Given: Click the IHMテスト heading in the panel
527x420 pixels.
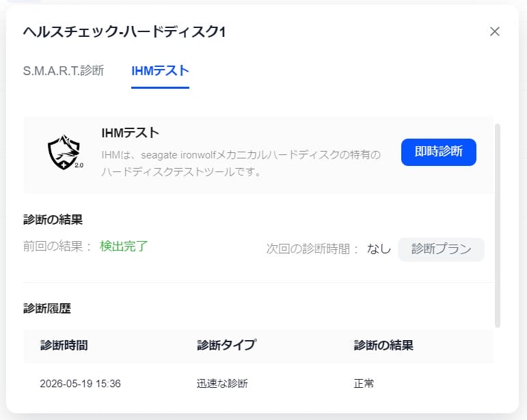Looking at the screenshot, I should point(130,133).
